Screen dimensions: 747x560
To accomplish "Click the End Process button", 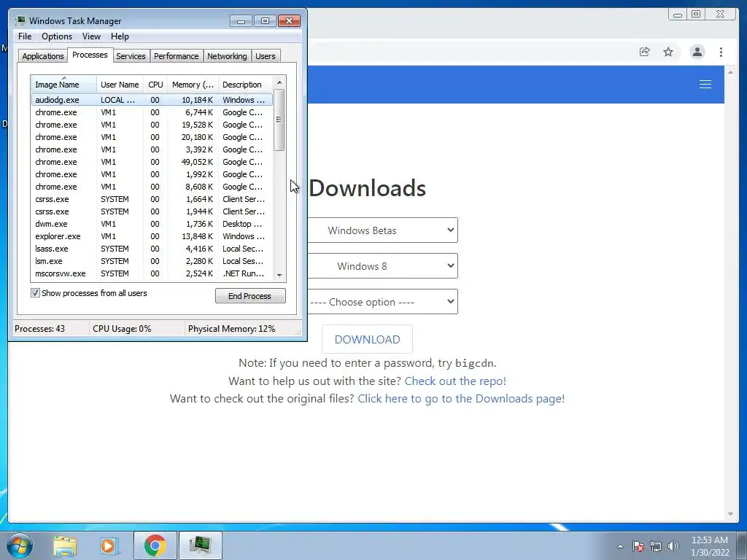I will (x=250, y=296).
